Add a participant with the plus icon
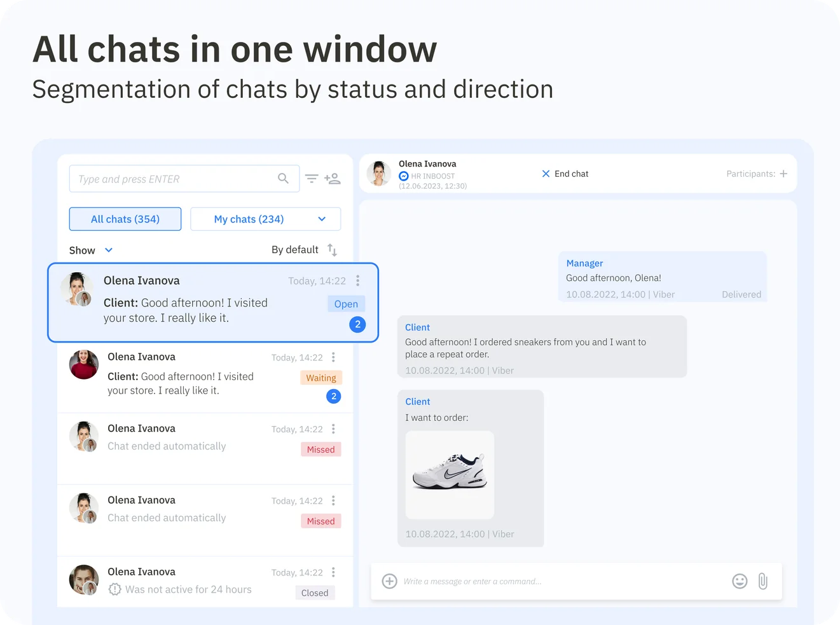The width and height of the screenshot is (840, 625). (783, 174)
